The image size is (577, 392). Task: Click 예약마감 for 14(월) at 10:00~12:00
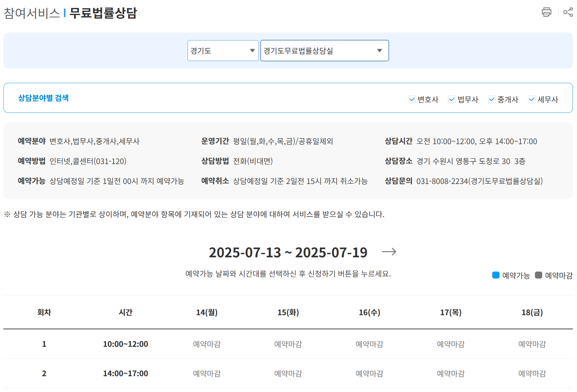pyautogui.click(x=207, y=344)
